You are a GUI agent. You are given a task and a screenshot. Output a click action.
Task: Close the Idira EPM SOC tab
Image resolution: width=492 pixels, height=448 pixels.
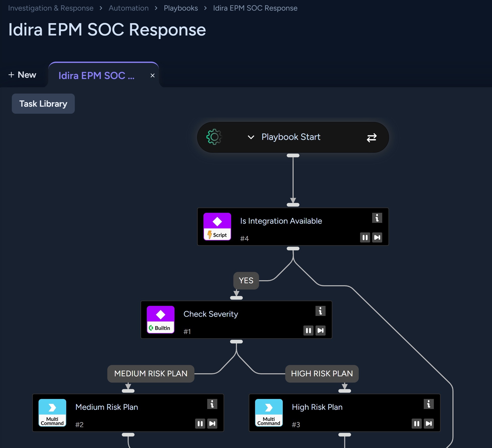coord(152,75)
